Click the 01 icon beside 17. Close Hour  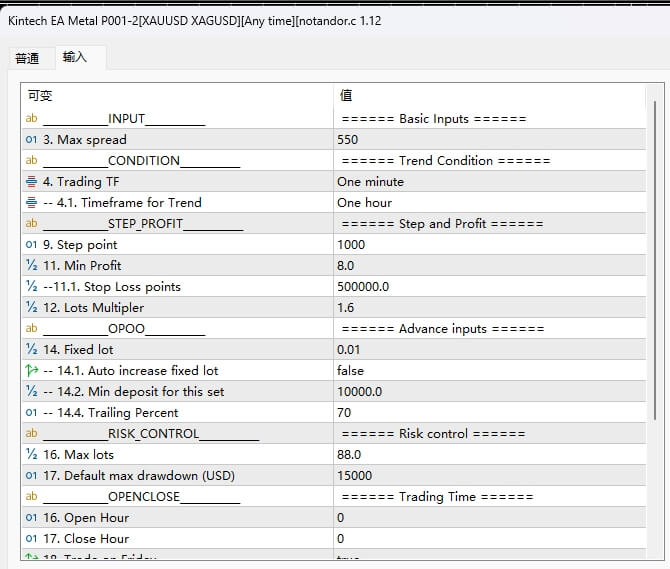click(31, 538)
